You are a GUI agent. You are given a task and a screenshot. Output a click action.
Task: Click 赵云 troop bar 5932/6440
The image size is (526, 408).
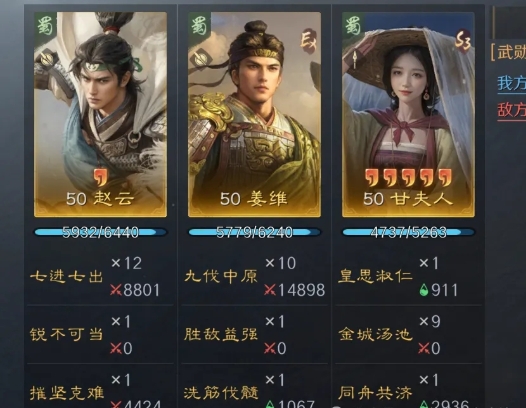click(100, 232)
